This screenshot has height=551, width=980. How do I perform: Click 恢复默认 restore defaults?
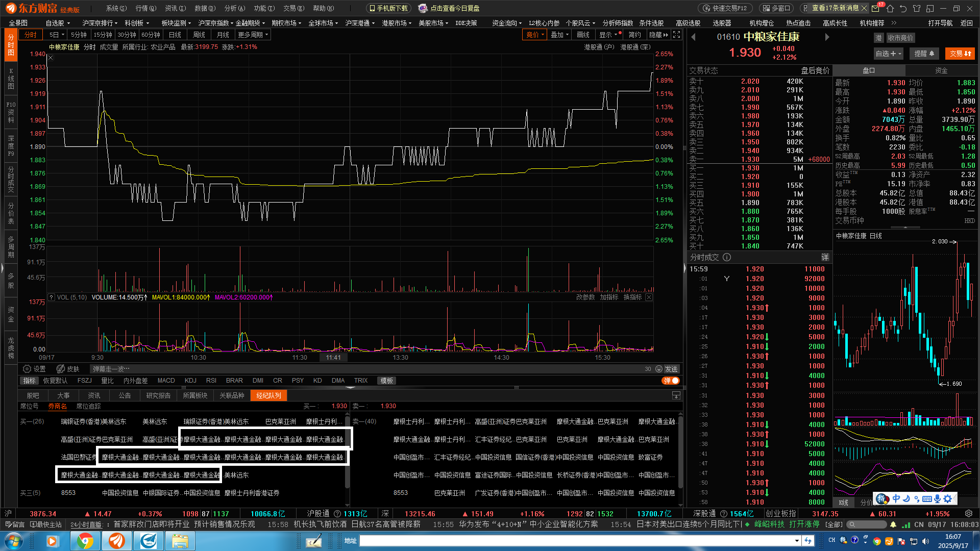(x=55, y=381)
